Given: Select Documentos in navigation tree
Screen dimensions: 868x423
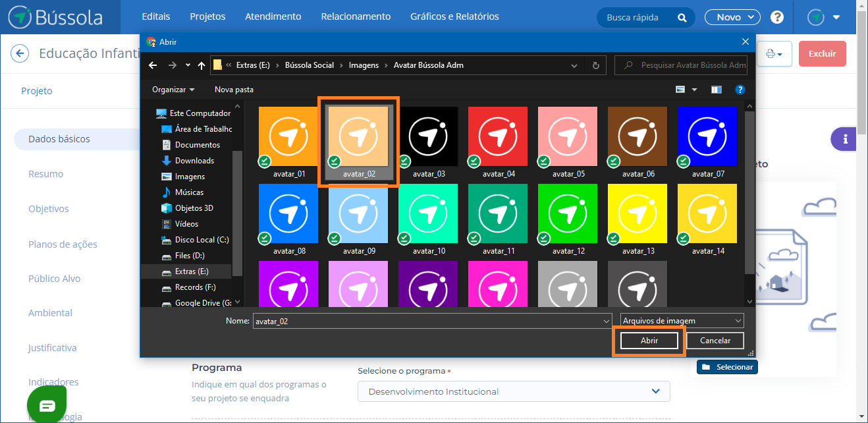Looking at the screenshot, I should [x=190, y=145].
